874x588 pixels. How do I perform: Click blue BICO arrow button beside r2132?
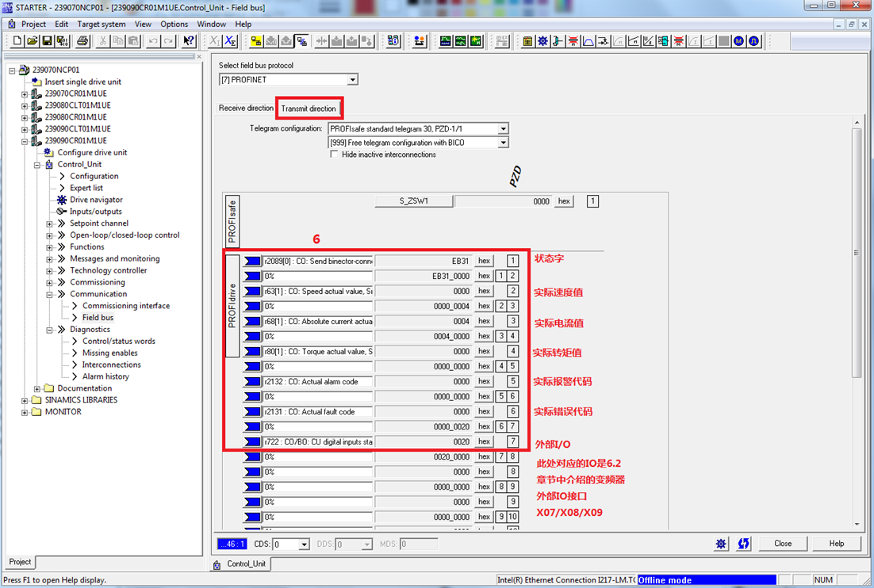[252, 381]
